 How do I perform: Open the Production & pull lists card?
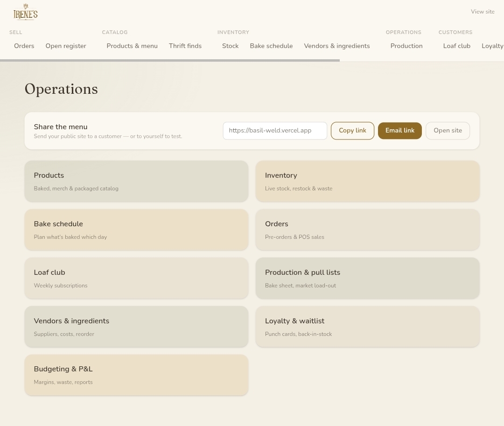click(367, 278)
